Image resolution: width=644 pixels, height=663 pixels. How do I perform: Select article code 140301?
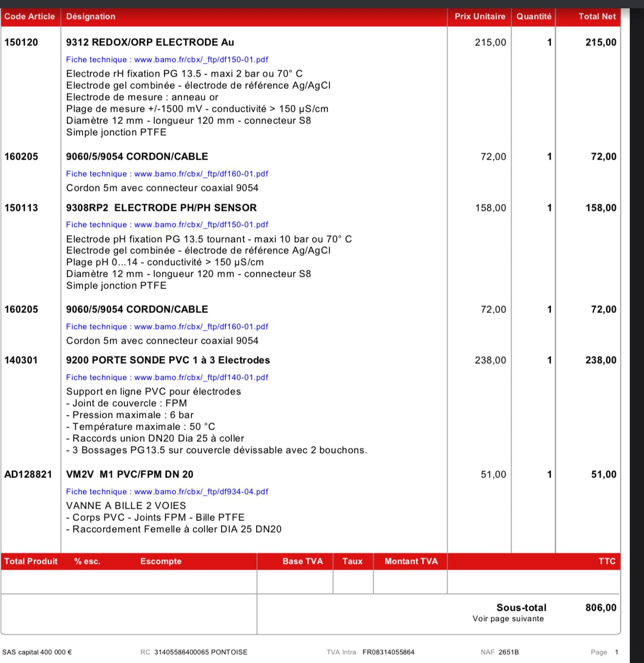pos(21,360)
